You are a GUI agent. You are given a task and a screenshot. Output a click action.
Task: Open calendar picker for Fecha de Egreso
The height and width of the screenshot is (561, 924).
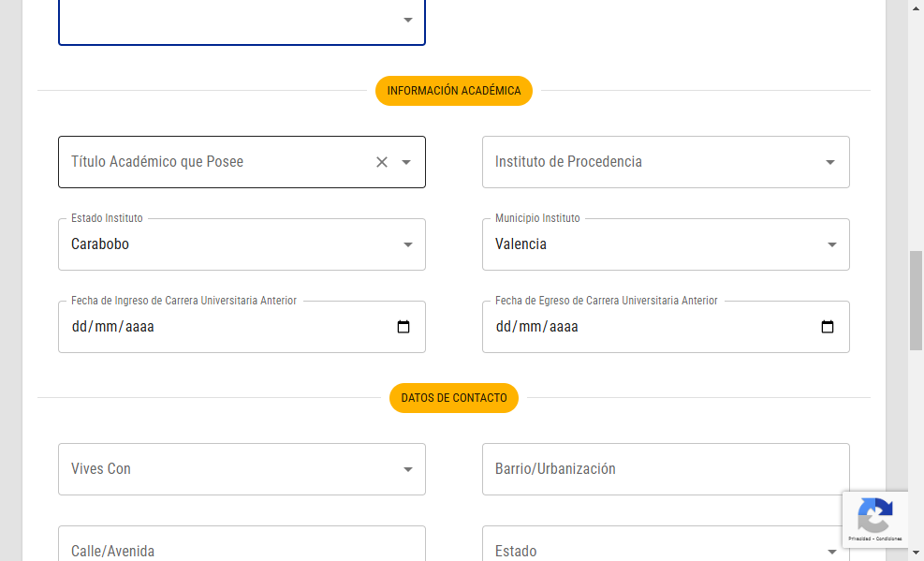click(828, 327)
